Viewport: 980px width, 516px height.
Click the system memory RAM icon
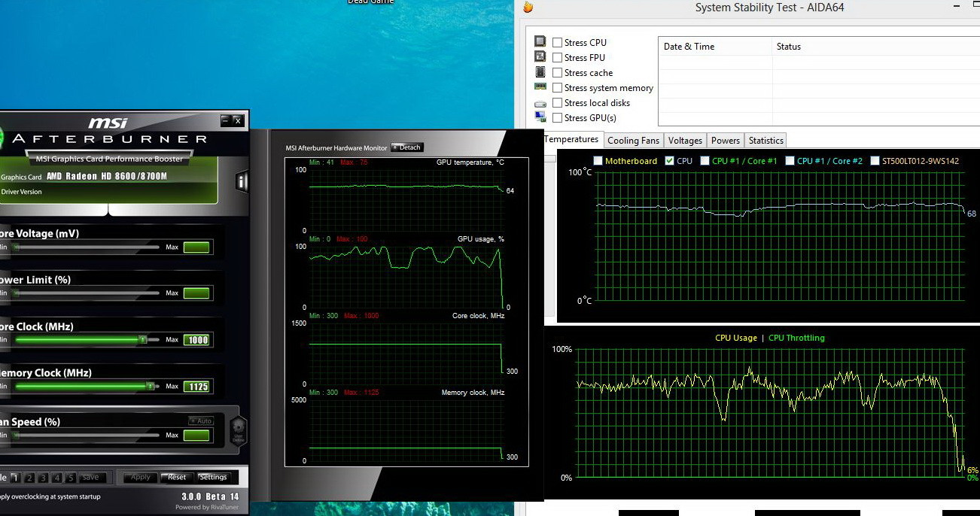click(540, 87)
